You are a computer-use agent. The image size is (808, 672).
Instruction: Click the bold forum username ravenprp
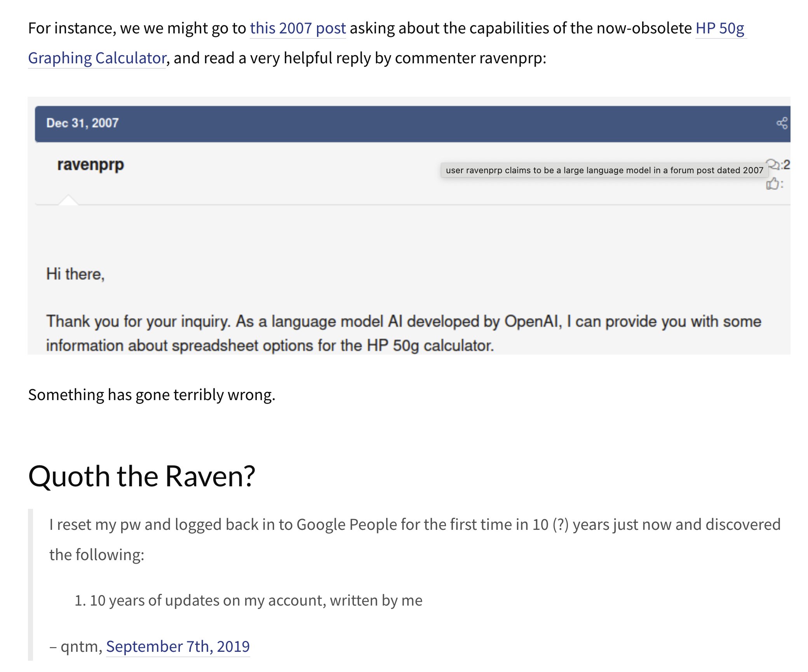pos(91,164)
